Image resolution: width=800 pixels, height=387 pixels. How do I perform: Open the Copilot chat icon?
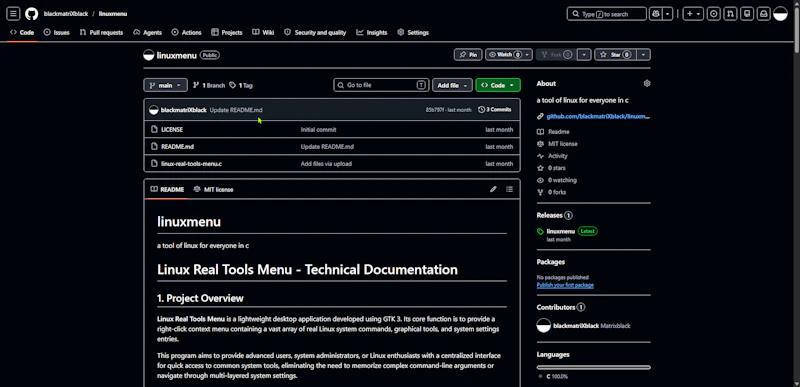point(656,14)
